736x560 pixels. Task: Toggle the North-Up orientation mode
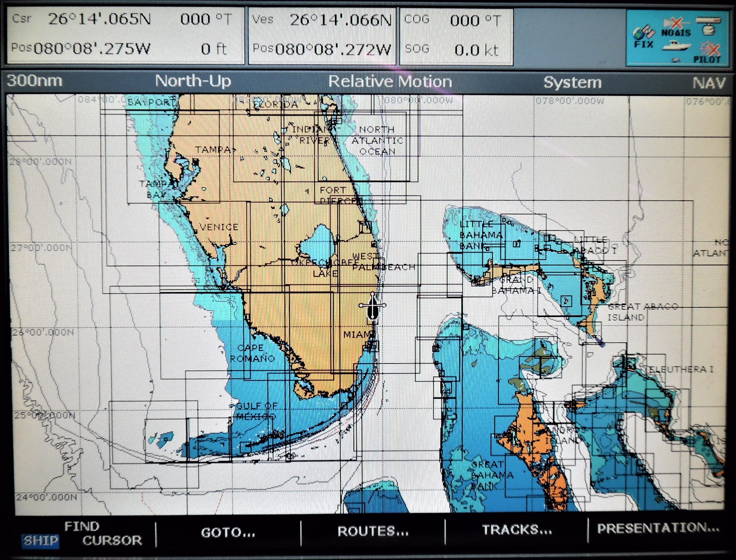tap(193, 81)
